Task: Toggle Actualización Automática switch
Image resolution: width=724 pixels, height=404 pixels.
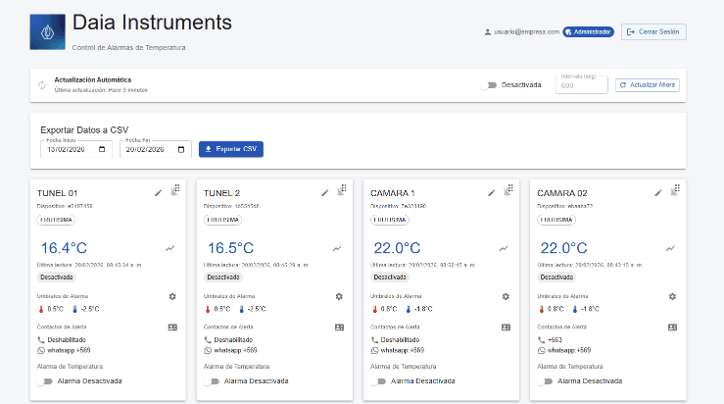Action: (x=489, y=85)
